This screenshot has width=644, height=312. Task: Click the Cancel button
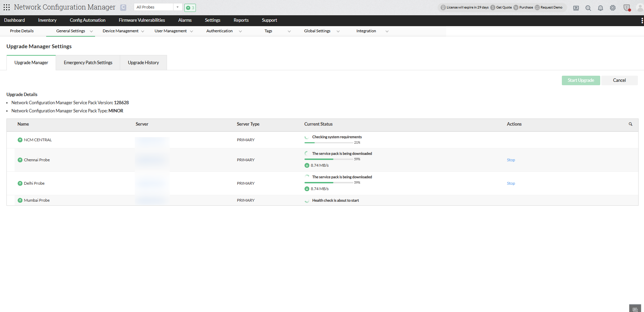619,80
